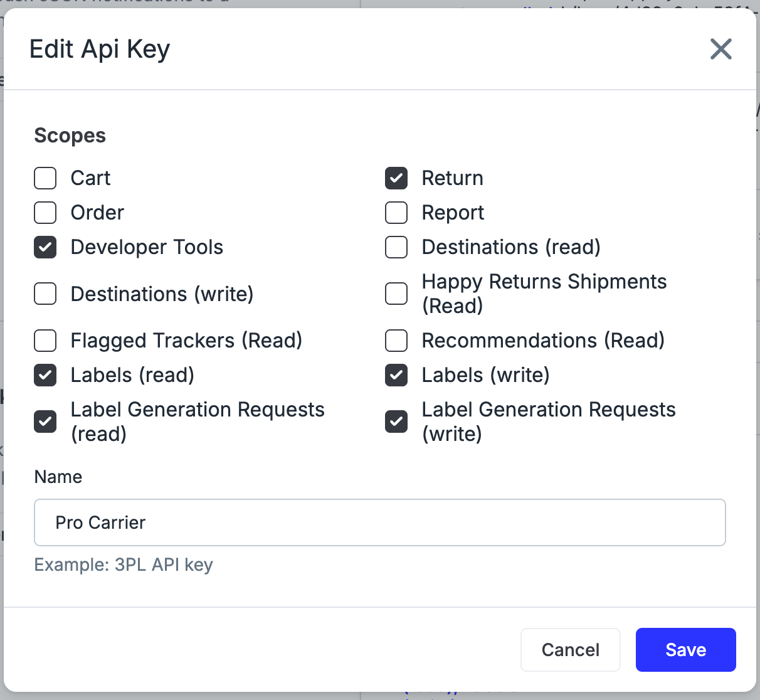
Task: Click the Name field containing Pro Carrier
Action: 379,522
